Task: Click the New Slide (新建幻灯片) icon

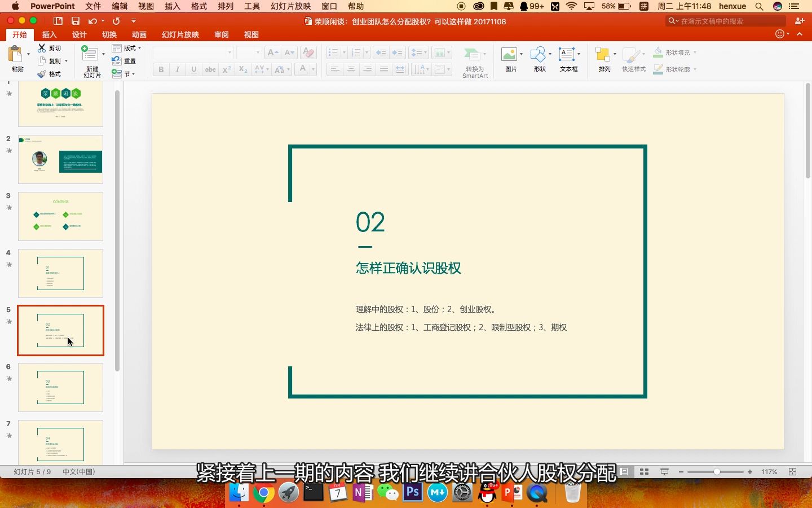Action: 90,54
